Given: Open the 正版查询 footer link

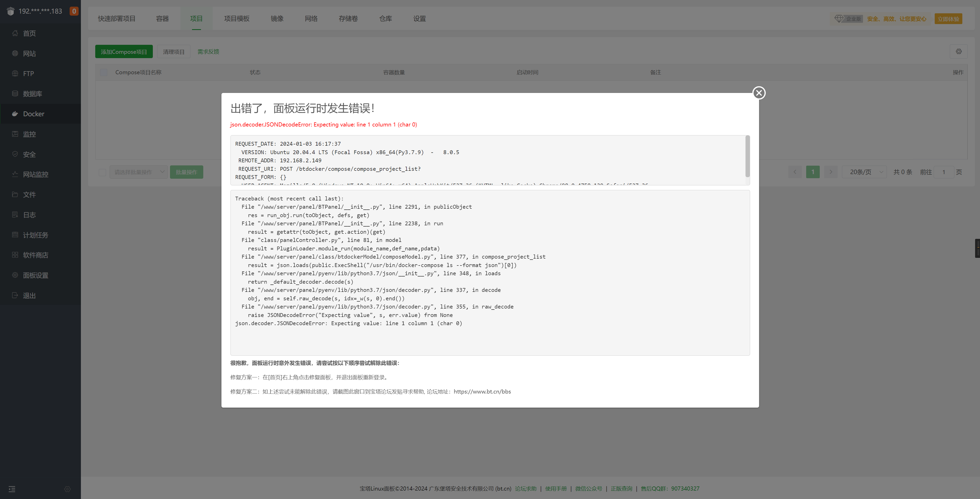Looking at the screenshot, I should click(x=622, y=489).
